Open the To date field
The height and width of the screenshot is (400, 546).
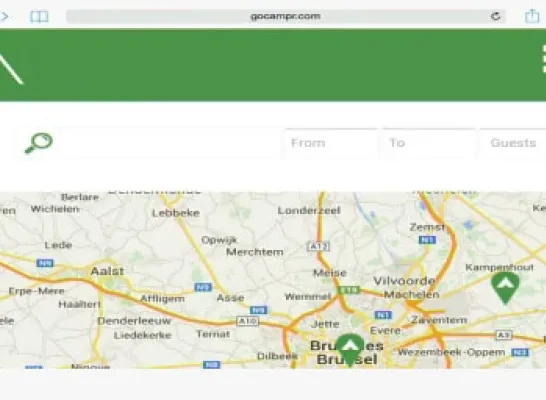pyautogui.click(x=429, y=143)
